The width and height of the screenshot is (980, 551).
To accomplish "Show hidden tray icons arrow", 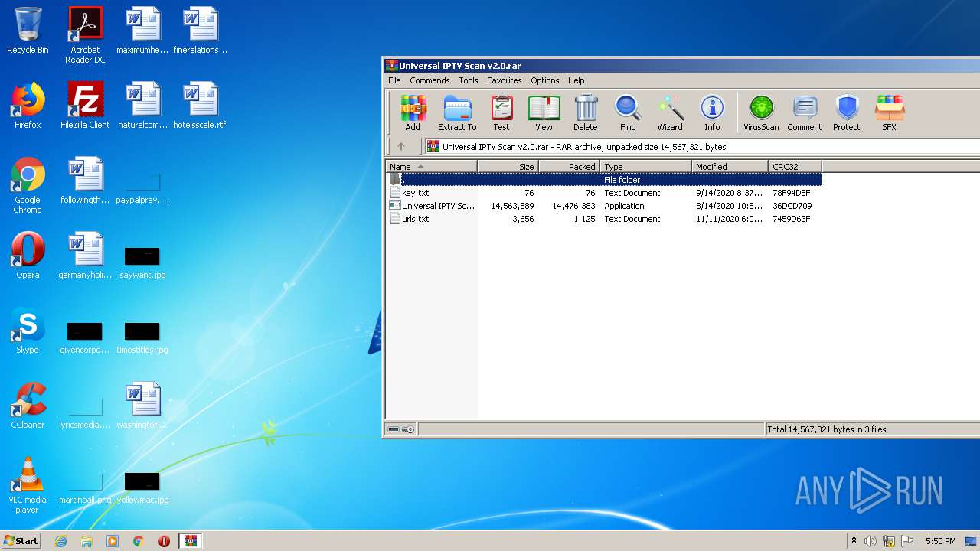I will [x=854, y=541].
